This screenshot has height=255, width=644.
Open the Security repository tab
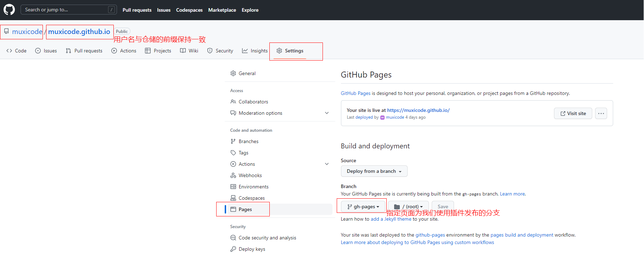[x=220, y=51]
